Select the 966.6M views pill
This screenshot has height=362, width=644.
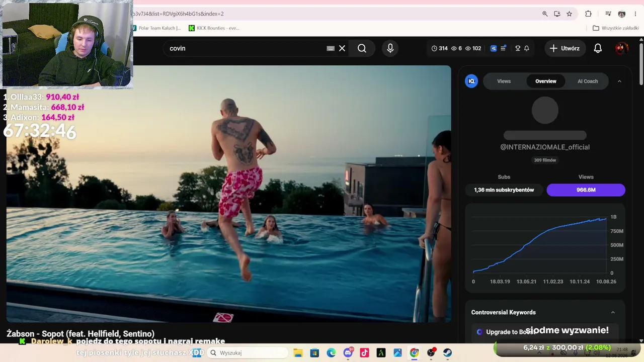[x=586, y=190]
